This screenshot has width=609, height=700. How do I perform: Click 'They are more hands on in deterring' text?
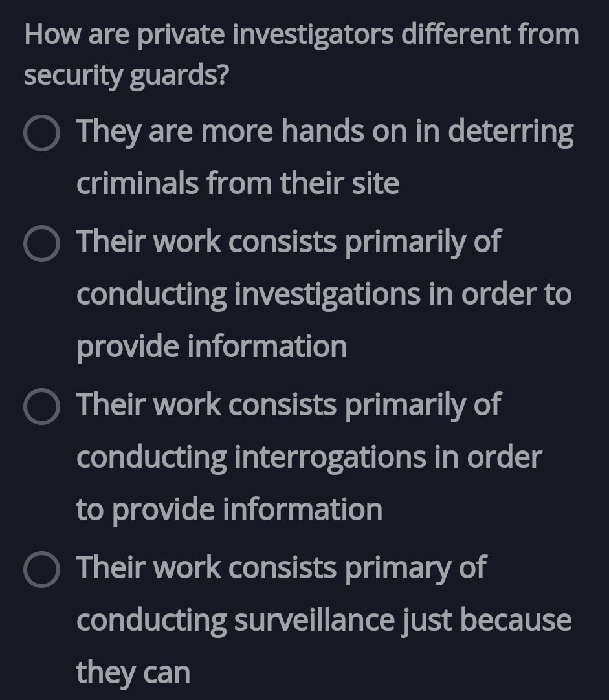point(325,131)
